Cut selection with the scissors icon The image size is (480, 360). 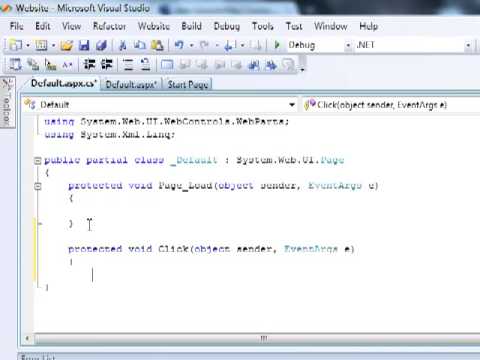pos(122,45)
